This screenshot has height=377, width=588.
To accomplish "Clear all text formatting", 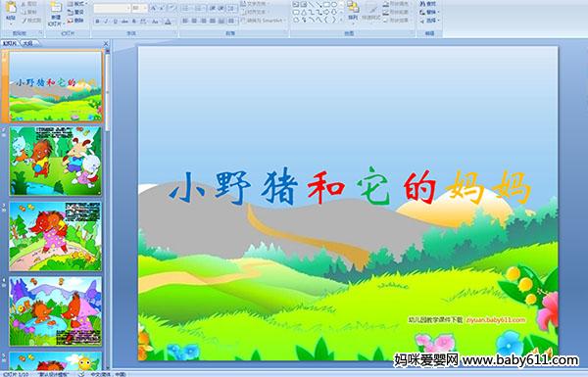I will pyautogui.click(x=172, y=8).
